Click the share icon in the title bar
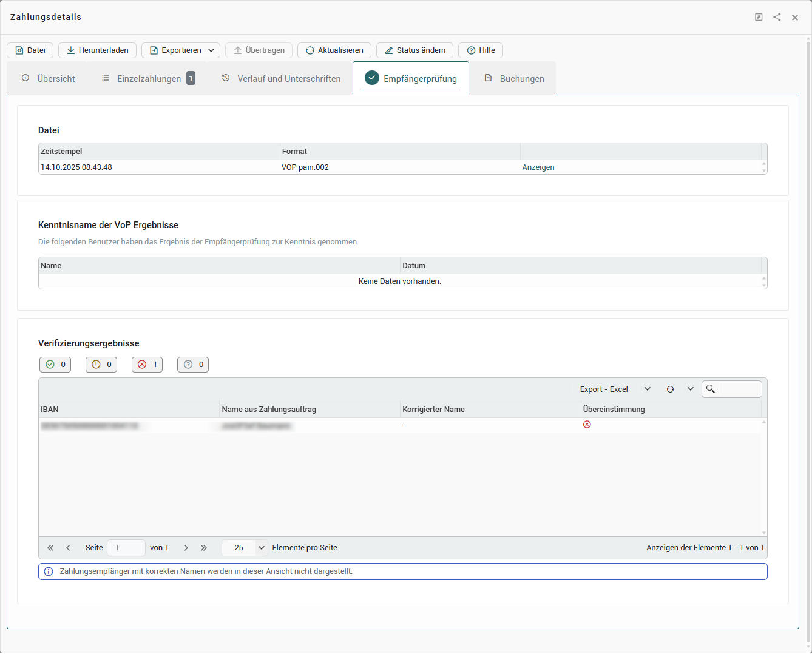 777,17
